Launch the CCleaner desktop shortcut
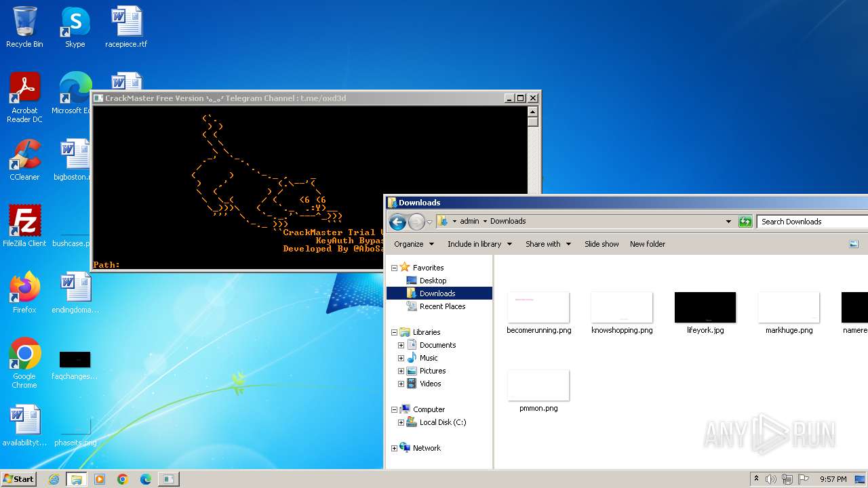This screenshot has width=868, height=488. [24, 160]
